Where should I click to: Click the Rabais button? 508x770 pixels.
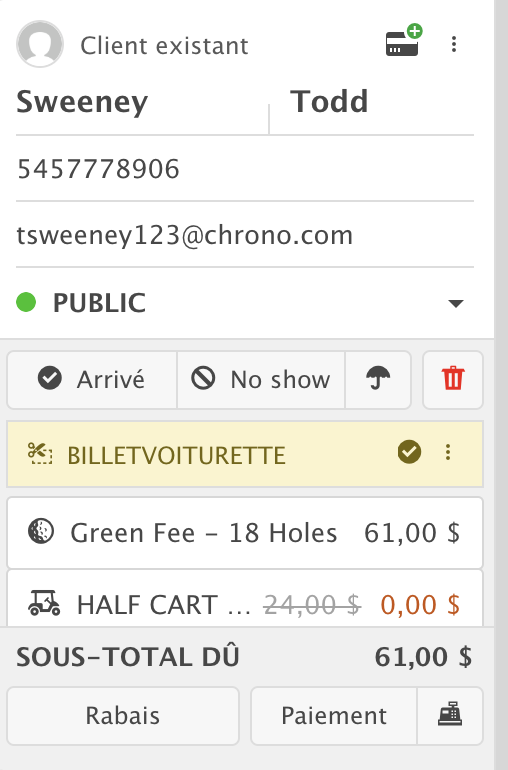pos(123,715)
